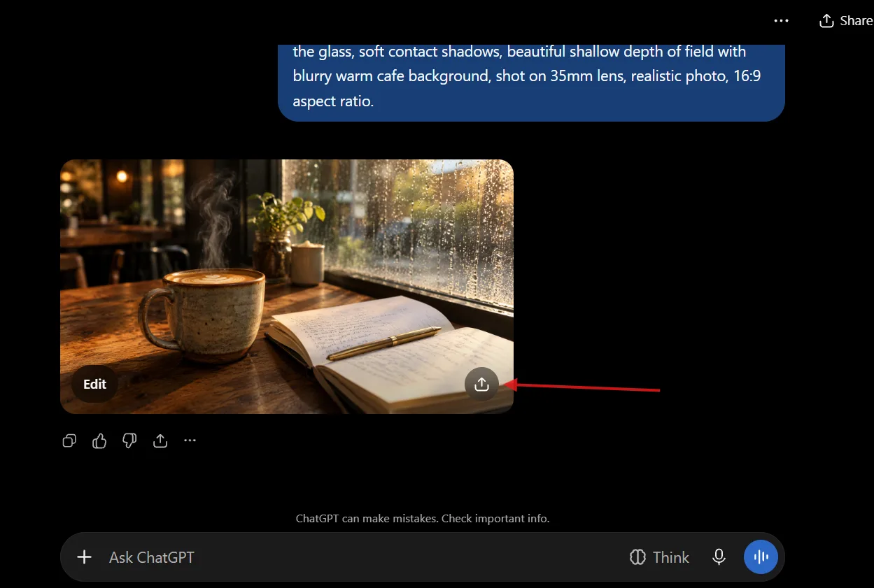This screenshot has width=874, height=588.
Task: Start voice mode with the blue waveform button
Action: pos(761,557)
